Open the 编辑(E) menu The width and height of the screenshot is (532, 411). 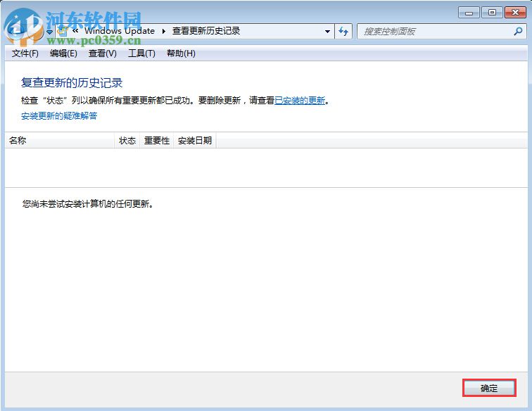click(63, 53)
